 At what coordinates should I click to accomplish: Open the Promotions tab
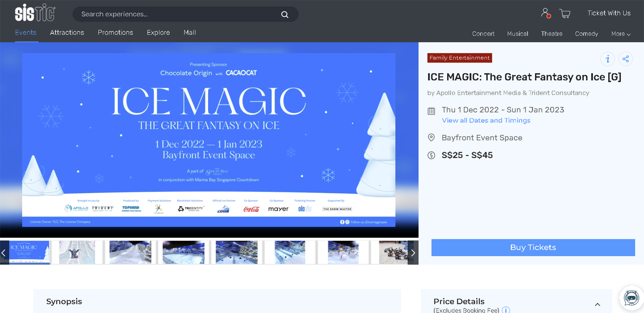pos(115,33)
